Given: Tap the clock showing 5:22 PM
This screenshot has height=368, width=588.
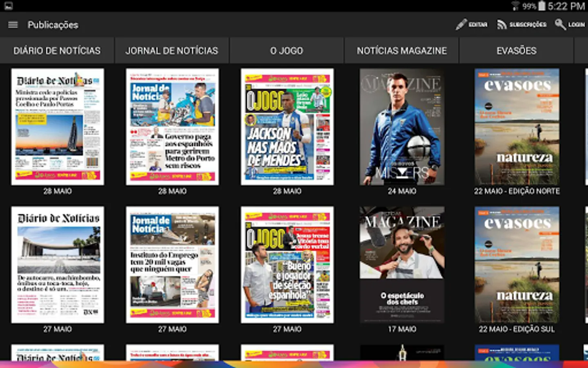Looking at the screenshot, I should 566,6.
